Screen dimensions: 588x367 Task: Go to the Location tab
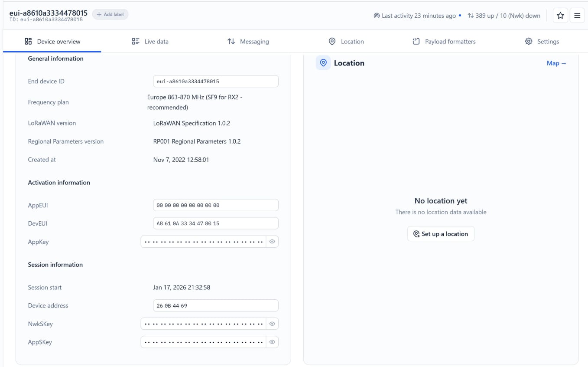point(346,42)
